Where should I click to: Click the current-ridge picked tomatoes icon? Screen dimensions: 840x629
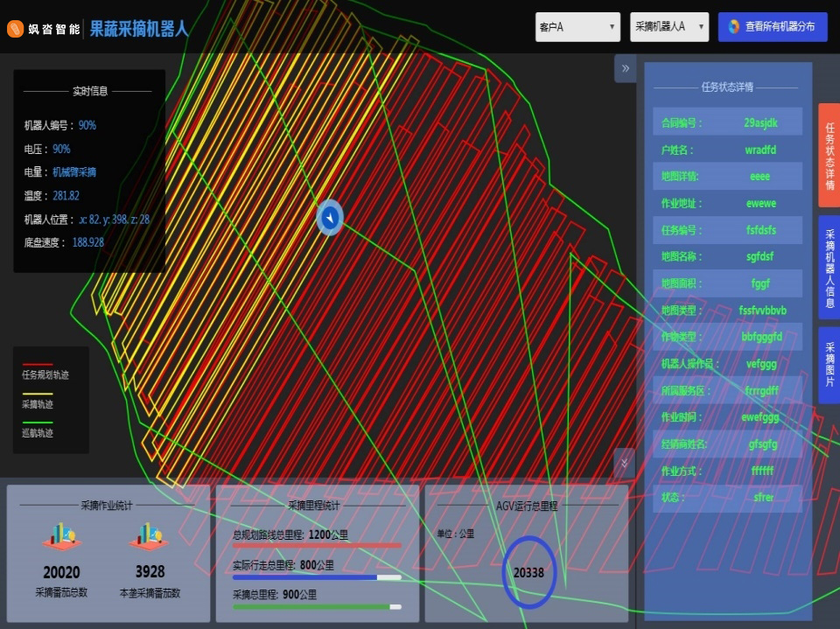coord(150,537)
